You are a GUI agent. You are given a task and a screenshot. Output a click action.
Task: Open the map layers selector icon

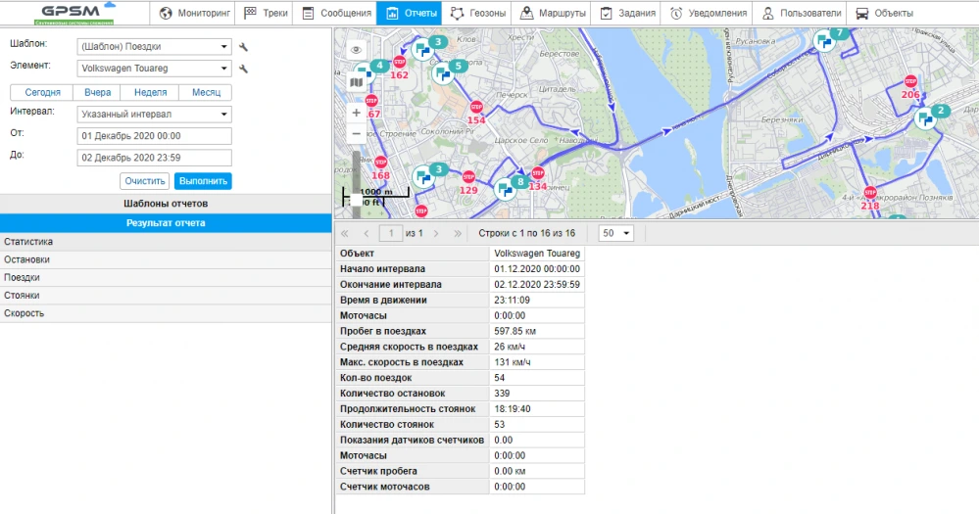[356, 83]
